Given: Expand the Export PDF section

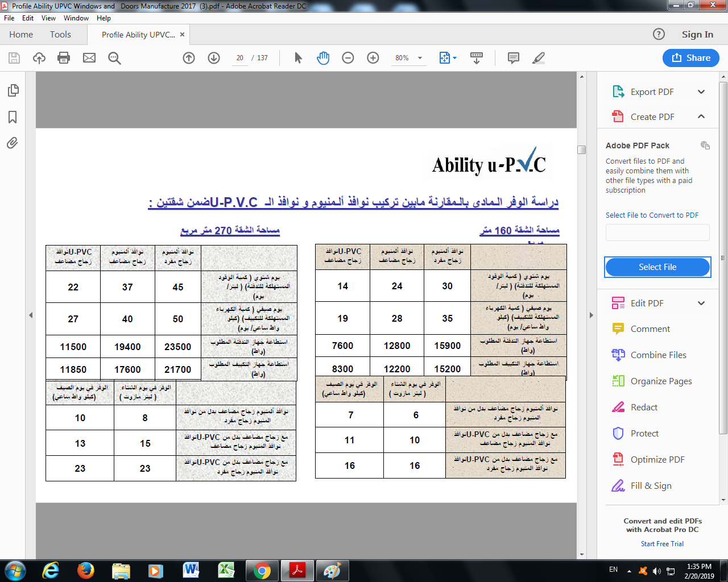Looking at the screenshot, I should 701,92.
